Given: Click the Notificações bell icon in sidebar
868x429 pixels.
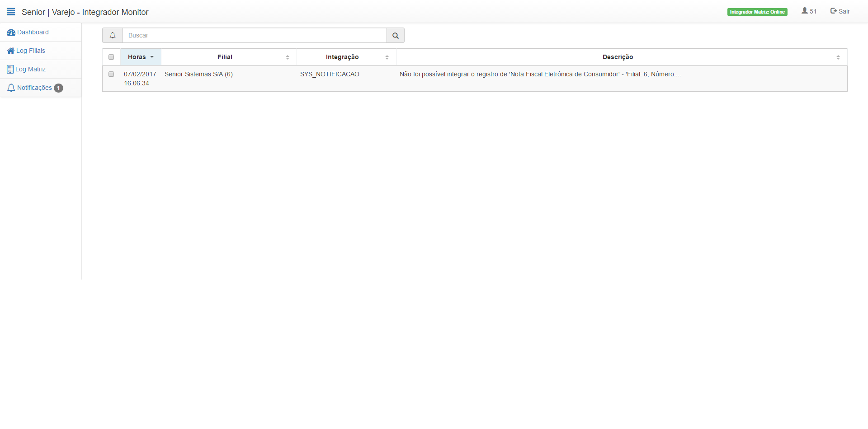Looking at the screenshot, I should [11, 88].
